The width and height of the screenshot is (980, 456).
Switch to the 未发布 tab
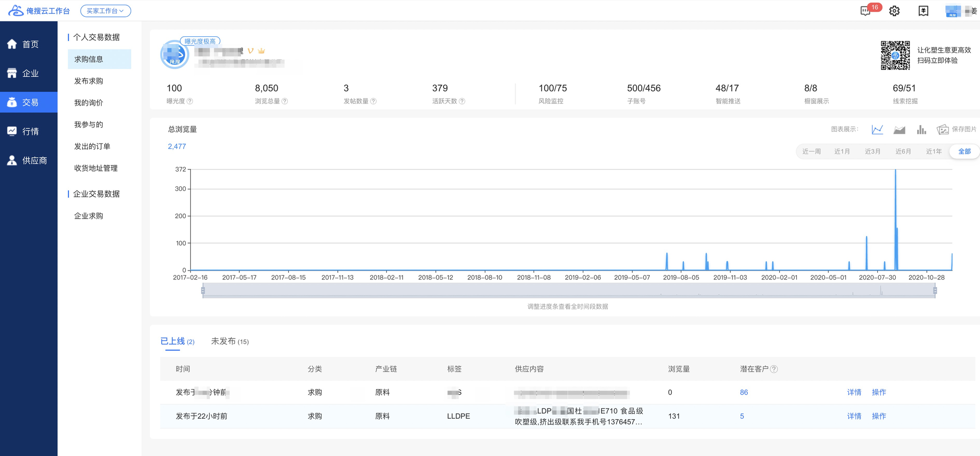[x=230, y=341]
